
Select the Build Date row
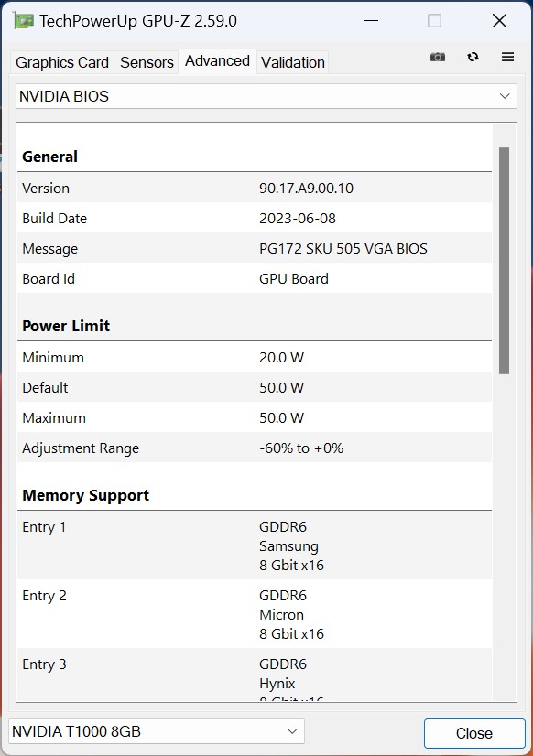[255, 218]
